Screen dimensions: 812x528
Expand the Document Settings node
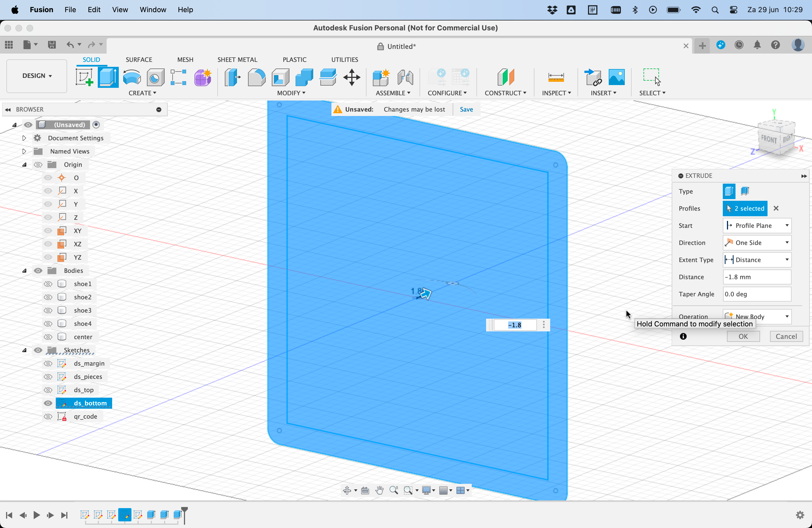pos(24,138)
